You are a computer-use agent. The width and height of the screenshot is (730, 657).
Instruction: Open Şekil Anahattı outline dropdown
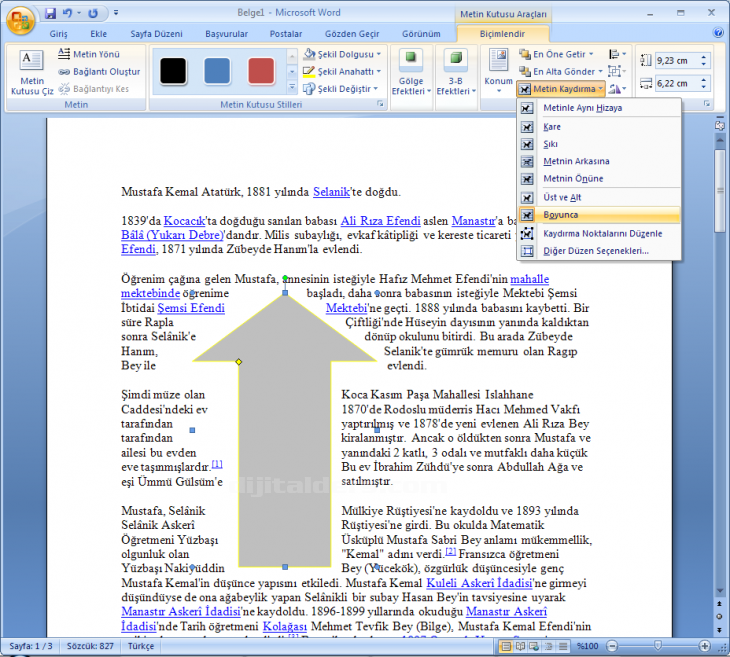tap(342, 72)
